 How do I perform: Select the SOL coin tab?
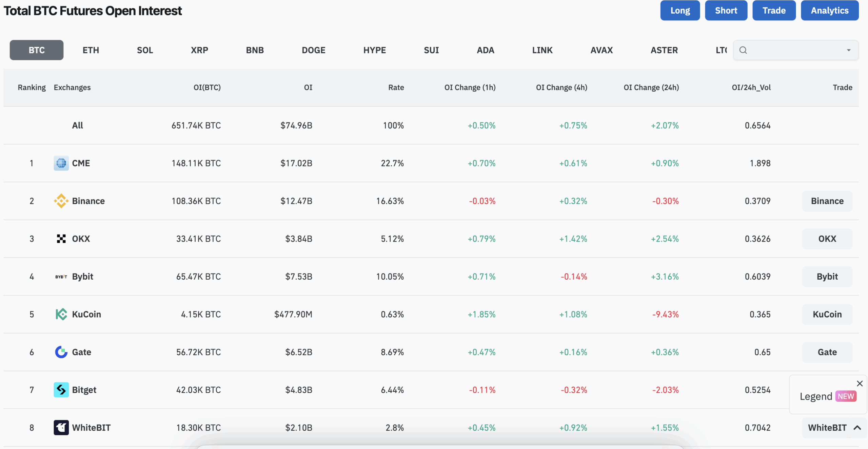pos(145,50)
